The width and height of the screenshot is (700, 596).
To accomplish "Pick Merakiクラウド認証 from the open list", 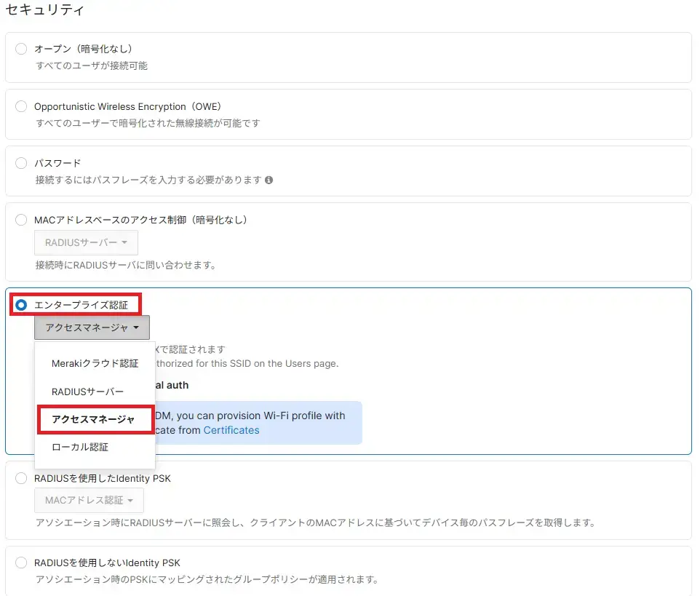I will tap(95, 363).
